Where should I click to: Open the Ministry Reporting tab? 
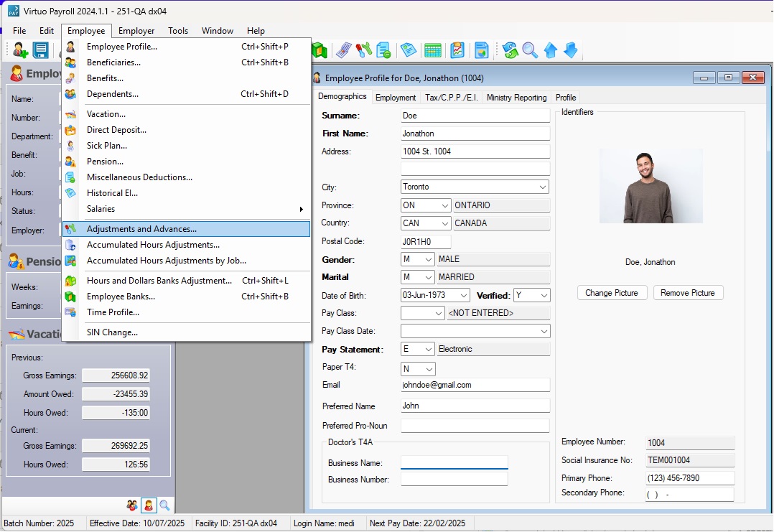click(x=516, y=98)
